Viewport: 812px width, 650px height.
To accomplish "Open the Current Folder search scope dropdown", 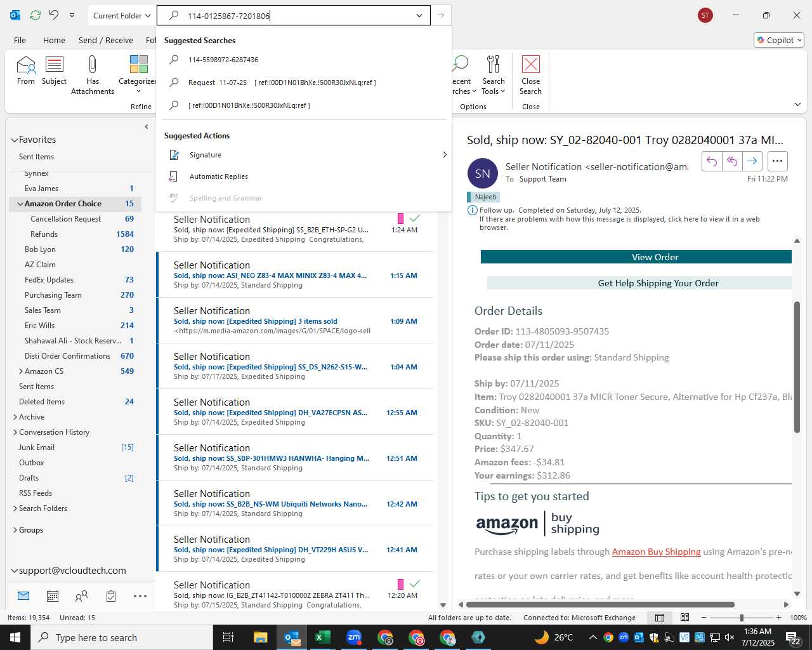I will click(122, 15).
